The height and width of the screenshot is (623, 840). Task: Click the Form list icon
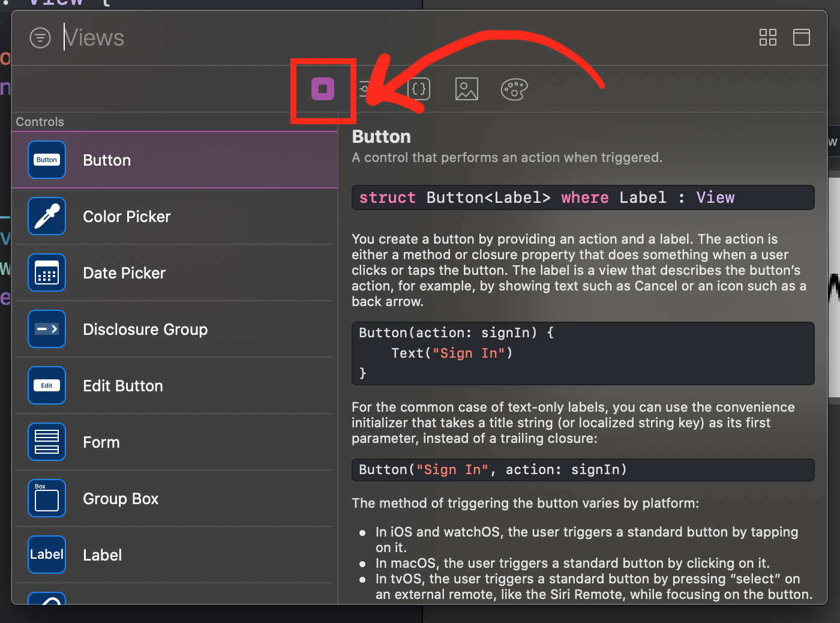point(47,442)
